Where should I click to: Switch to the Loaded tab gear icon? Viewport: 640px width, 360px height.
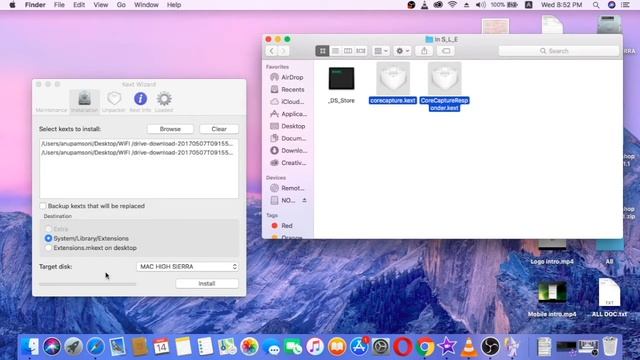coord(164,102)
